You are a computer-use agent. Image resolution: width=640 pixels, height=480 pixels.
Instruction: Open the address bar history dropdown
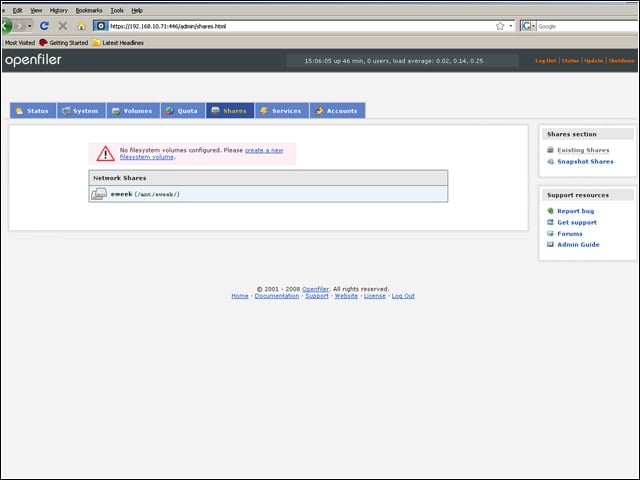click(511, 26)
